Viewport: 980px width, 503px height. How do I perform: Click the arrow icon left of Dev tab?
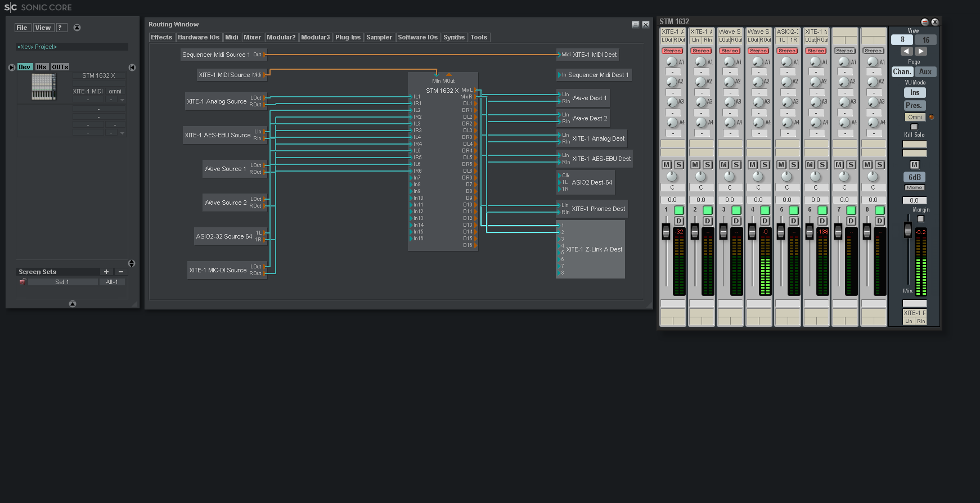(12, 68)
